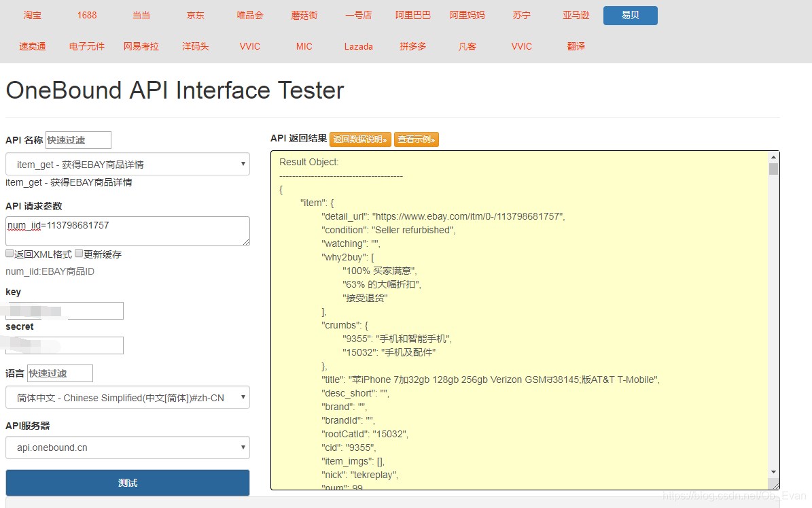Viewport: 812px width, 508px height.
Task: Click the "100% 买家满意" result line
Action: (x=380, y=271)
